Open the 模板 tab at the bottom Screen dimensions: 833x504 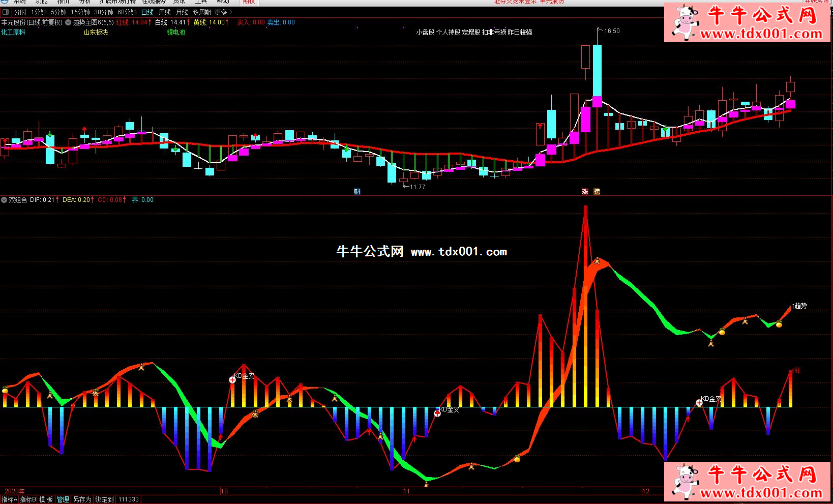(46, 499)
